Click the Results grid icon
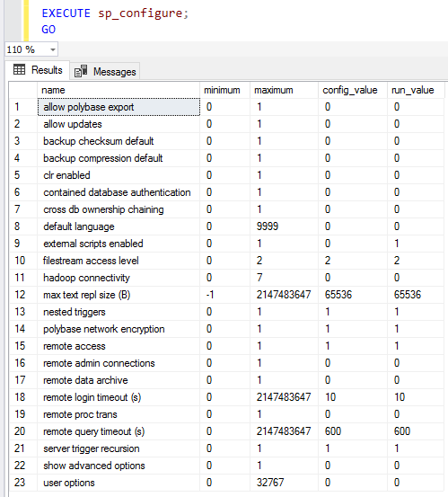 point(20,69)
